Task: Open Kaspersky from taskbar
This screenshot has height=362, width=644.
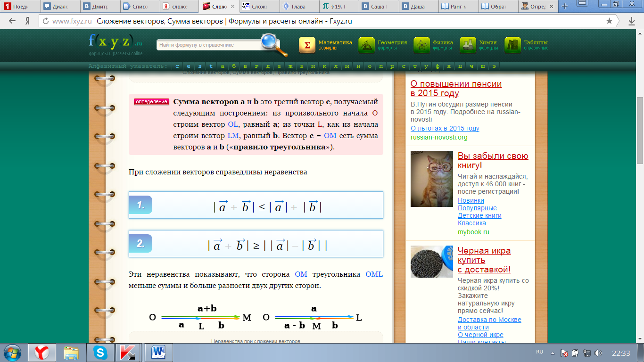Action: click(129, 353)
